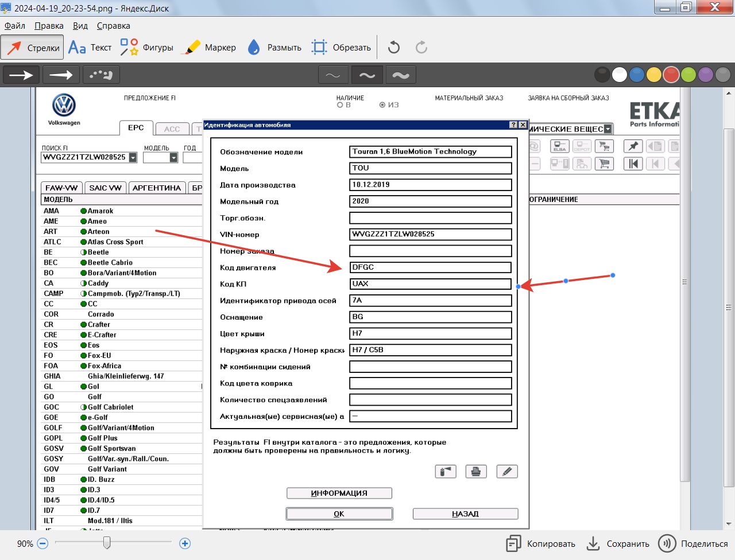Click the ИНФОРМАЦИЯ button
This screenshot has height=560, width=735.
(339, 493)
